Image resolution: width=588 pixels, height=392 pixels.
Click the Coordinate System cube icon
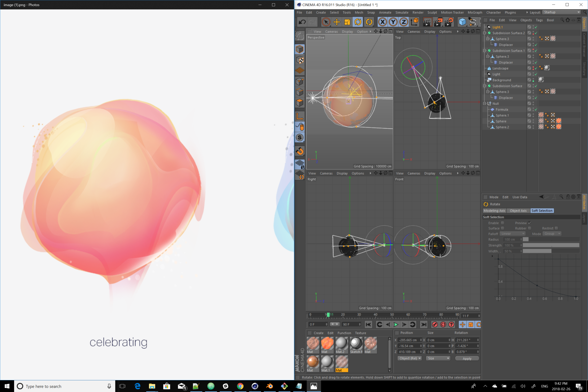pyautogui.click(x=414, y=22)
